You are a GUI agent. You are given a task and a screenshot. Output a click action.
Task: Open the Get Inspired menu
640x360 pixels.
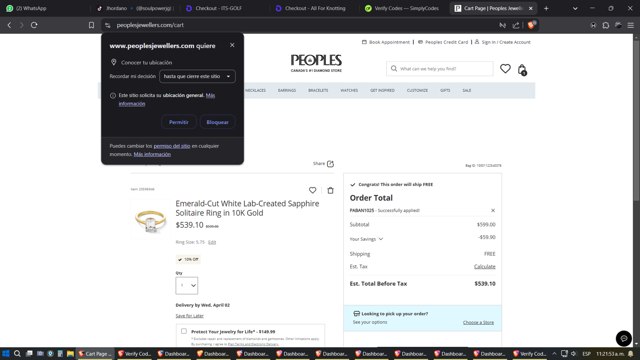click(x=382, y=90)
